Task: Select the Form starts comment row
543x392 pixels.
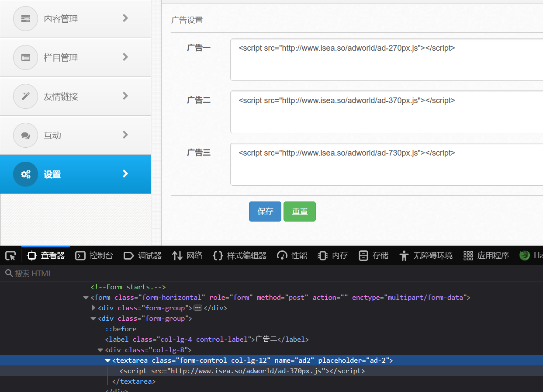Action: 128,287
